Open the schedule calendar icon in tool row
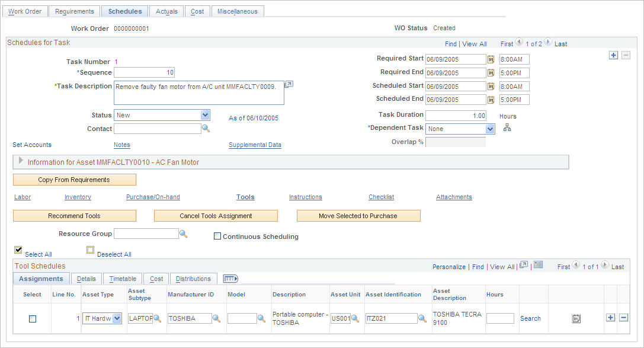The height and width of the screenshot is (348, 644). click(x=576, y=318)
